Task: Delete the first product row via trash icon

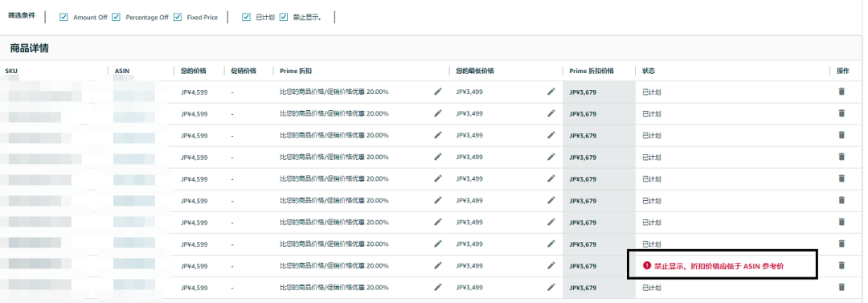Action: coord(841,92)
